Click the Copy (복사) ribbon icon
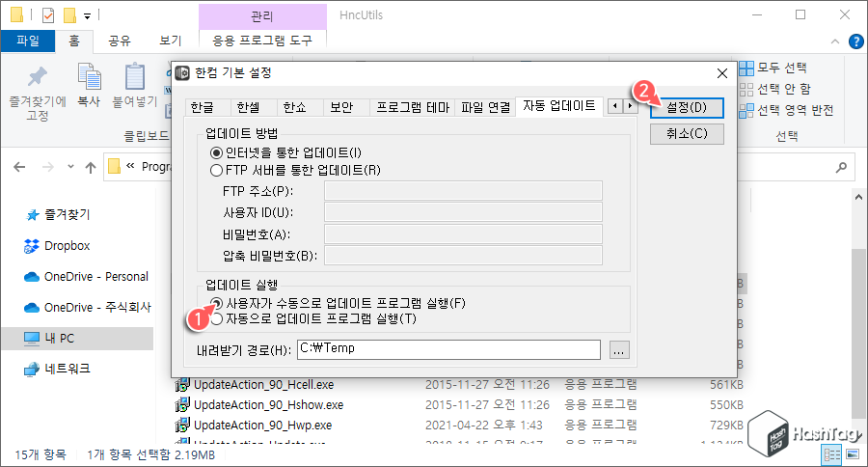Screen dimensions: 868x467 point(89,76)
